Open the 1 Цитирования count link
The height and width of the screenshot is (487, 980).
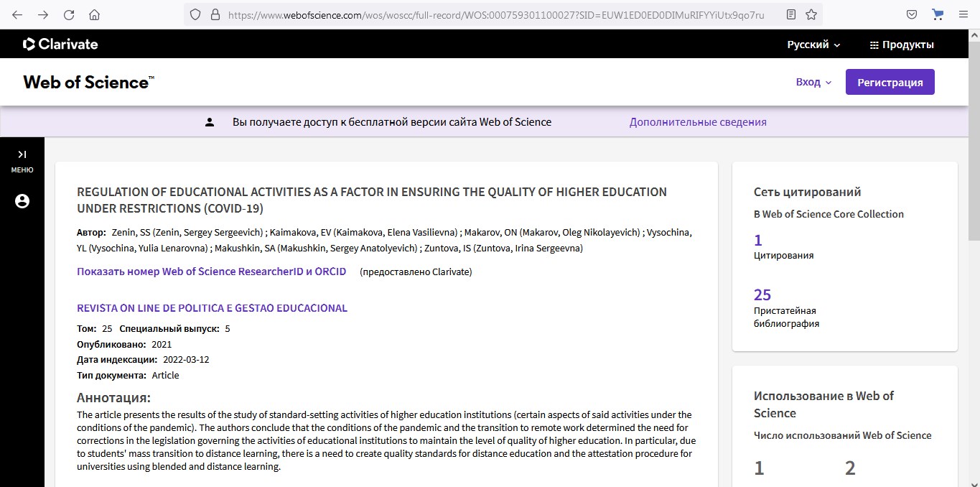[x=758, y=240]
